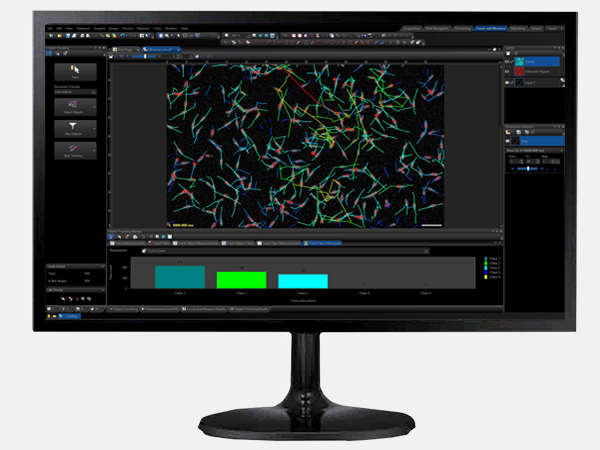This screenshot has height=450, width=600.
Task: Toggle visibility eye of the Tracks layer
Action: click(x=506, y=60)
